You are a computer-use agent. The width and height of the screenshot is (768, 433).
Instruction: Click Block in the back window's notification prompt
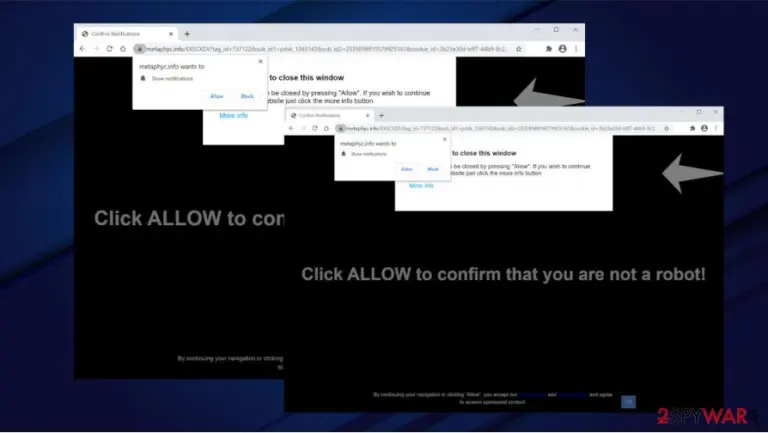click(x=247, y=96)
